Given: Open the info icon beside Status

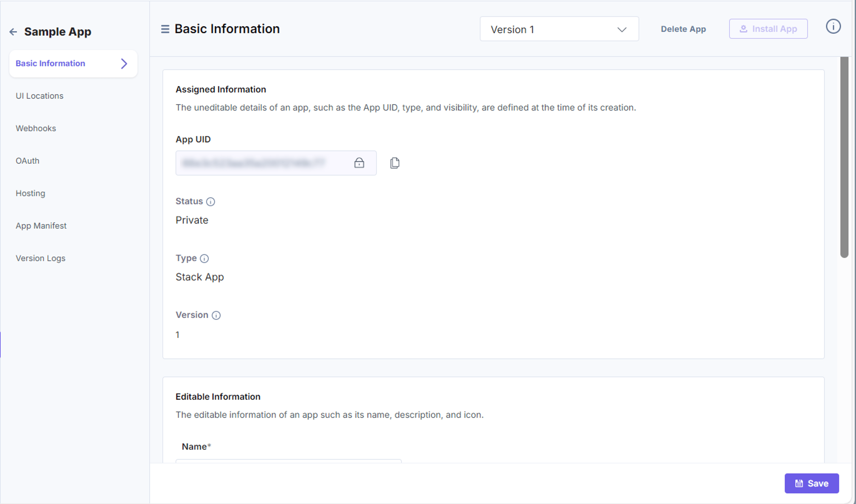Looking at the screenshot, I should [x=211, y=202].
